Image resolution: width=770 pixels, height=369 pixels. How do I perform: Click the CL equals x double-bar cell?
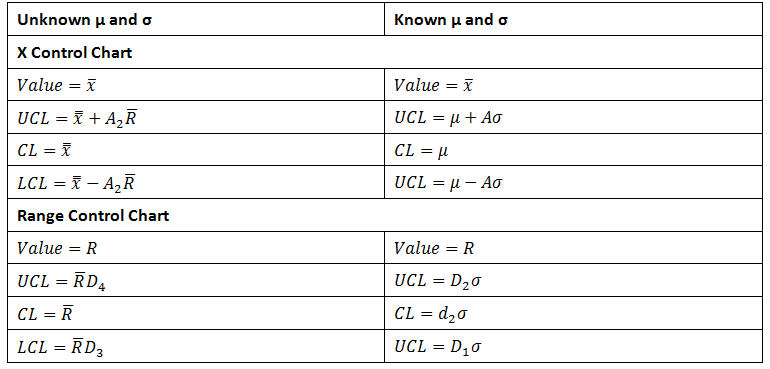[196, 150]
